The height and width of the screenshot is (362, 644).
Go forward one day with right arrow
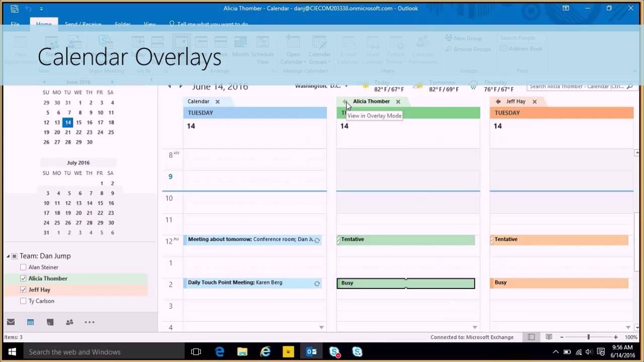(181, 86)
